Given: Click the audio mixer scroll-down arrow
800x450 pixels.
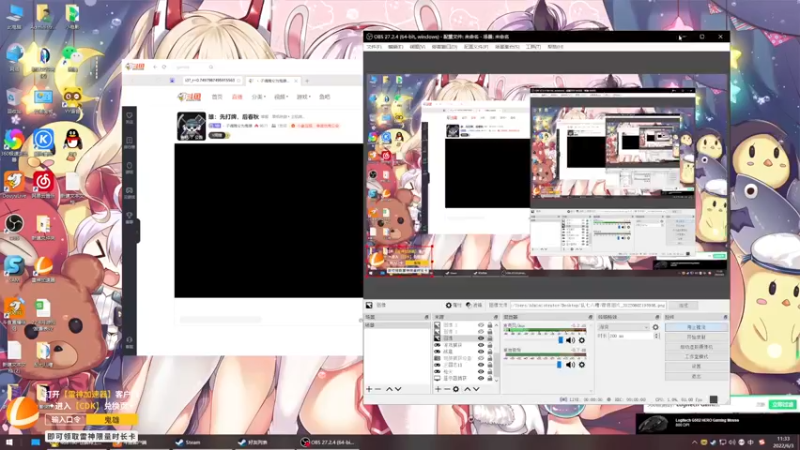Looking at the screenshot, I should pyautogui.click(x=591, y=390).
